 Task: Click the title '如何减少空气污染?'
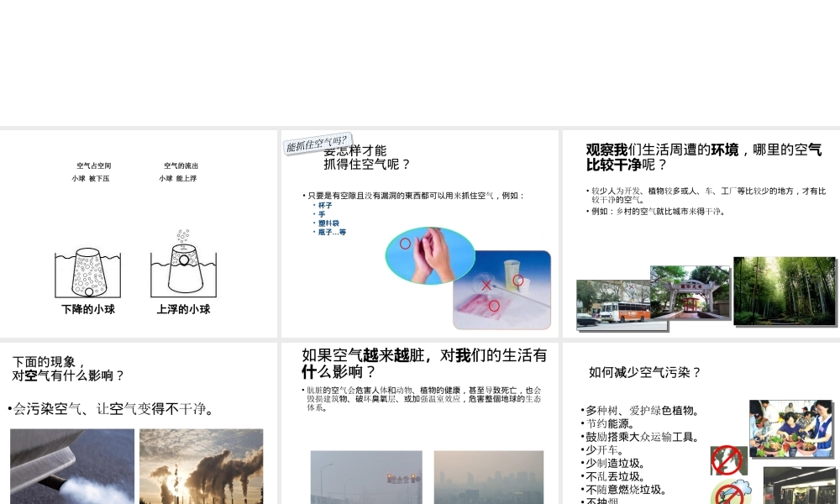pos(644,372)
